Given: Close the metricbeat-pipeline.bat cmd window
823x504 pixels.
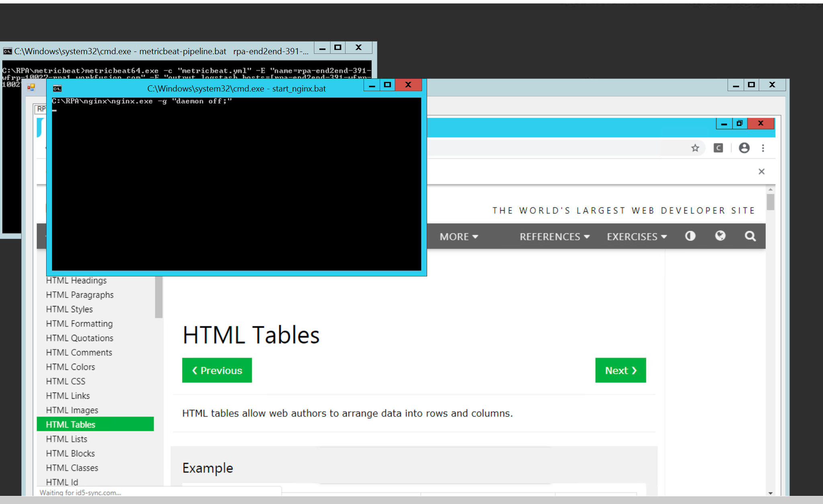Looking at the screenshot, I should pos(359,47).
